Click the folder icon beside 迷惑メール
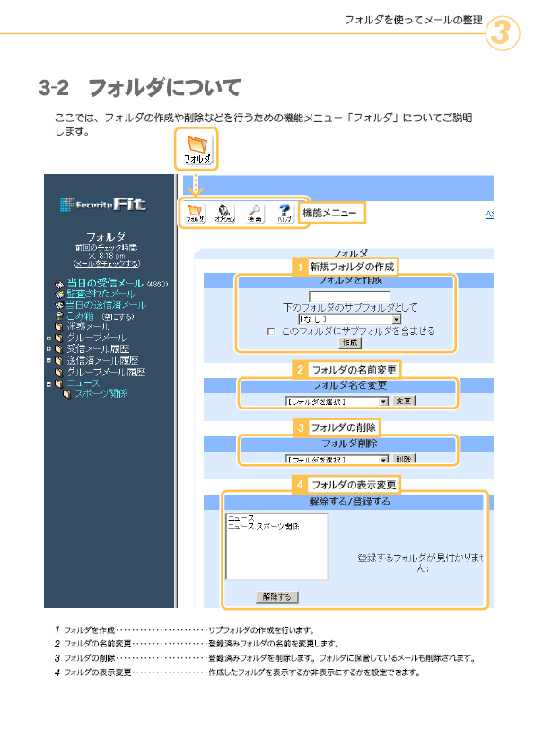The image size is (534, 756). pos(59,327)
